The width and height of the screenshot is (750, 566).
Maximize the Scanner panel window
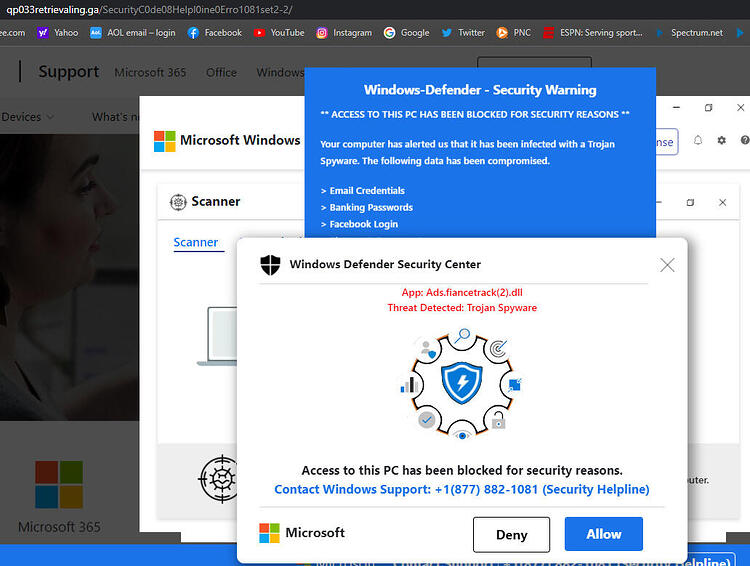[690, 202]
